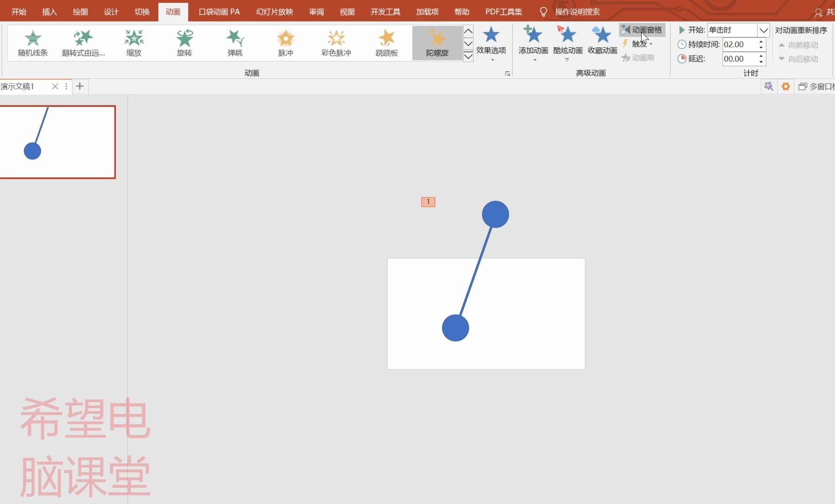Open the 酷炫动画 menu
The height and width of the screenshot is (504, 835).
point(568,43)
